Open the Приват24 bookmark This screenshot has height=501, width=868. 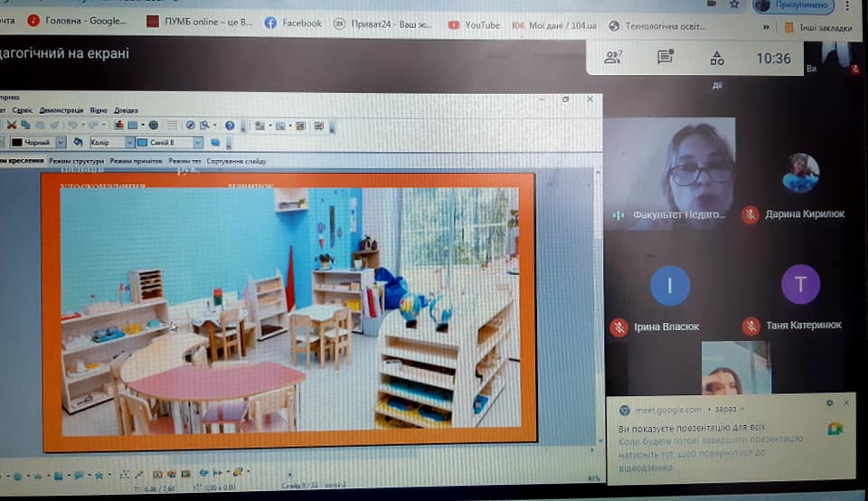382,24
